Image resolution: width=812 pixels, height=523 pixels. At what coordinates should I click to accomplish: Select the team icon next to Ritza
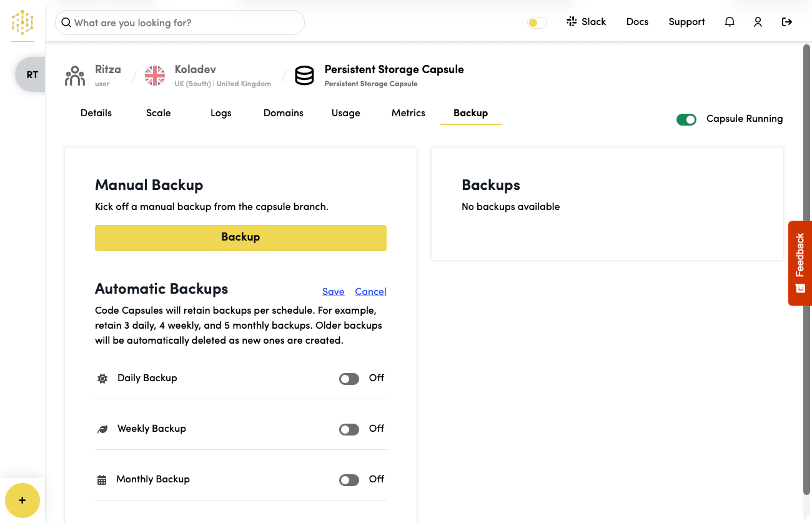coord(74,74)
